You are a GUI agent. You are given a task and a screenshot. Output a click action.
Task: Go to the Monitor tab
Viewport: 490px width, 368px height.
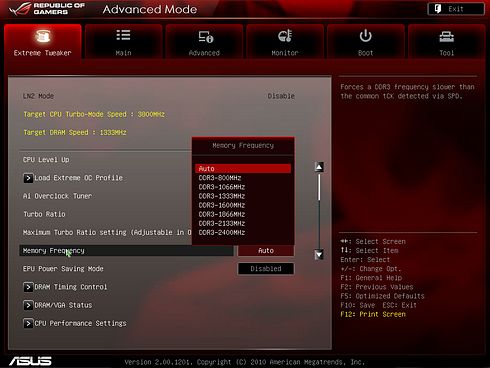click(285, 42)
